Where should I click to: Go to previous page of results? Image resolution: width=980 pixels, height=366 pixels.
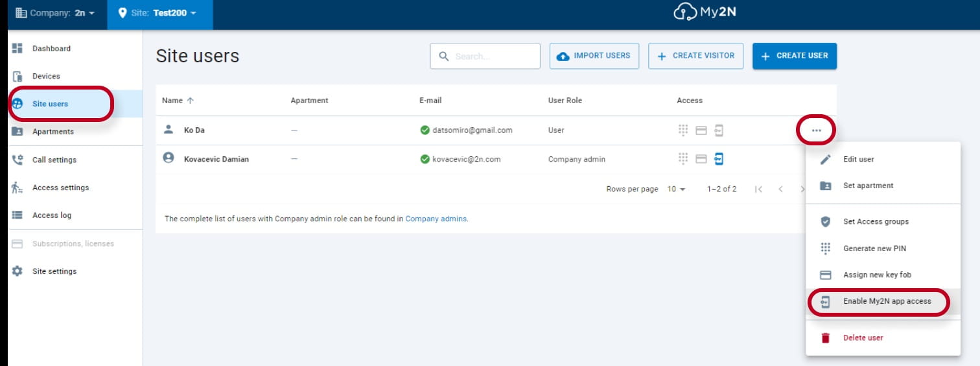pos(780,189)
